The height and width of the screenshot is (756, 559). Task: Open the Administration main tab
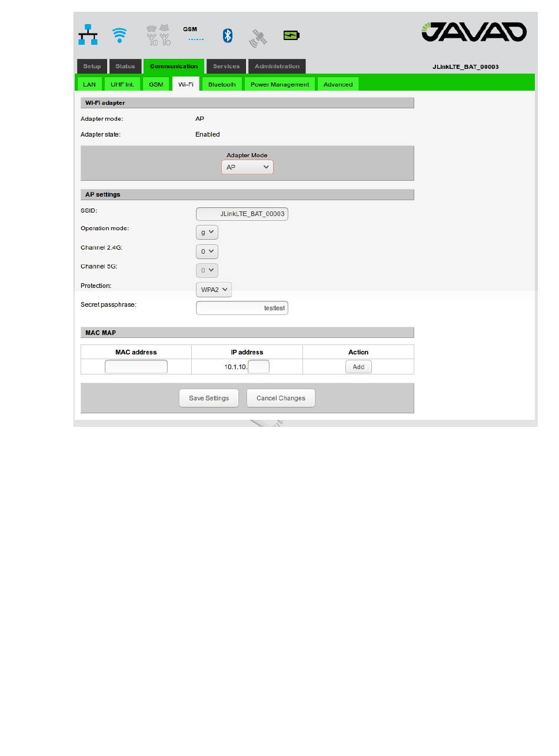tap(277, 67)
